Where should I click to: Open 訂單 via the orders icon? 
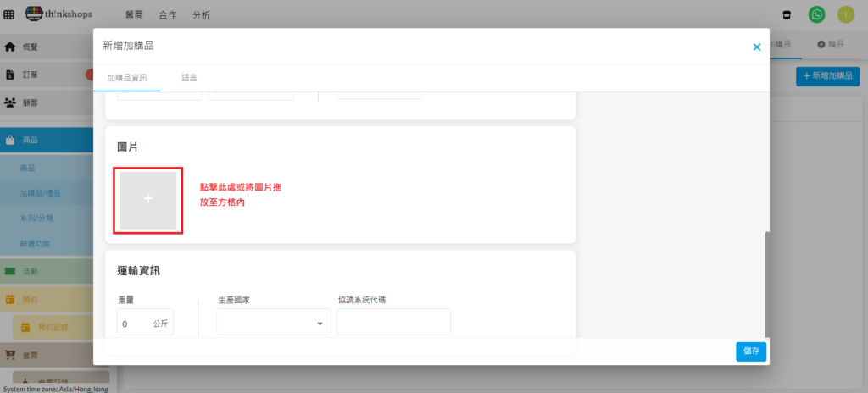click(x=10, y=75)
